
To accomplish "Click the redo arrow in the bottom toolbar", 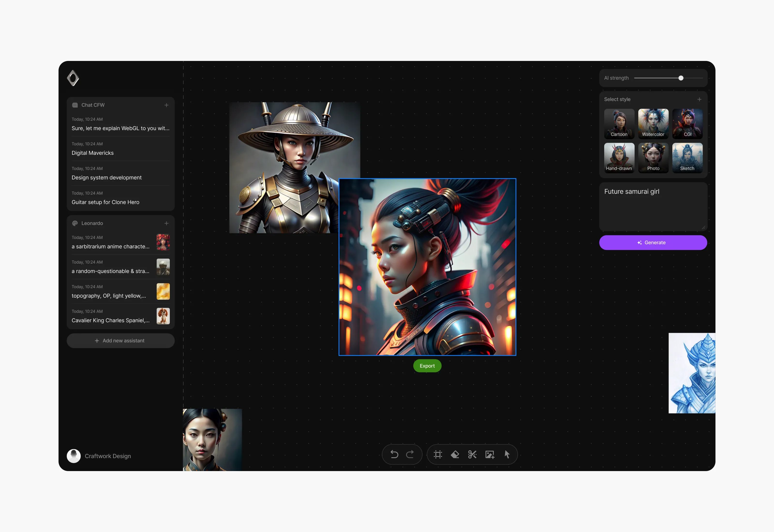I will 411,454.
